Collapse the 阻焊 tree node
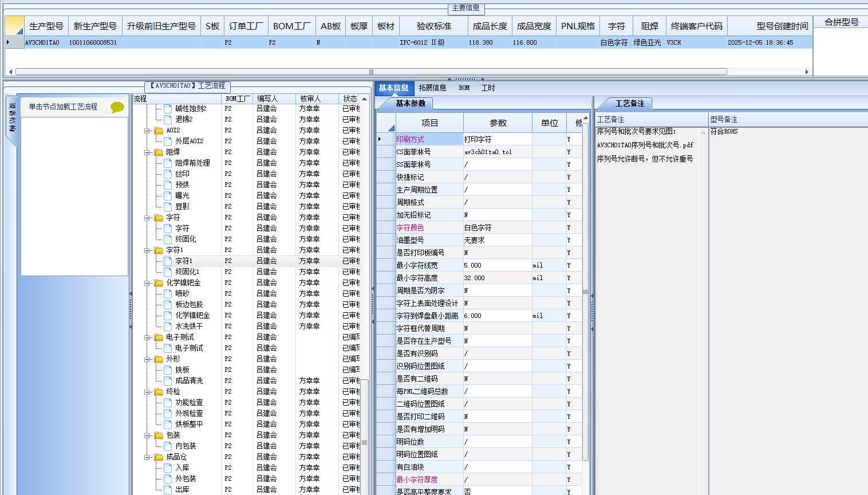This screenshot has width=868, height=495. [x=147, y=152]
